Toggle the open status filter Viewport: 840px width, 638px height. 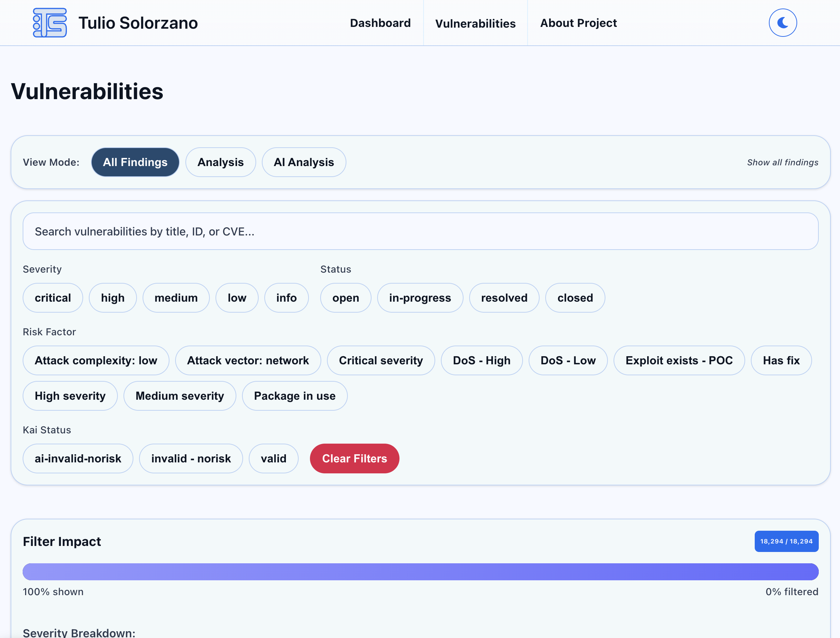pos(345,298)
